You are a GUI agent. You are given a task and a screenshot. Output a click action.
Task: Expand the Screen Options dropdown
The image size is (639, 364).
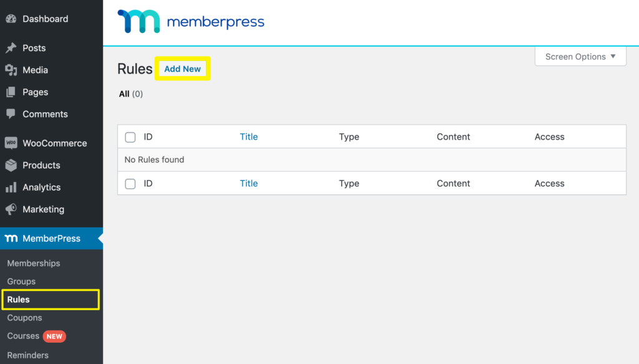580,57
